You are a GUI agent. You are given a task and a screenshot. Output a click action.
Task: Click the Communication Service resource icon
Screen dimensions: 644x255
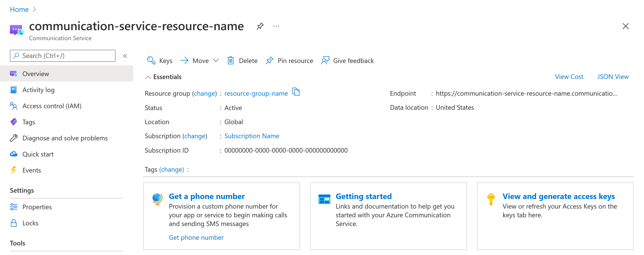pos(16,29)
